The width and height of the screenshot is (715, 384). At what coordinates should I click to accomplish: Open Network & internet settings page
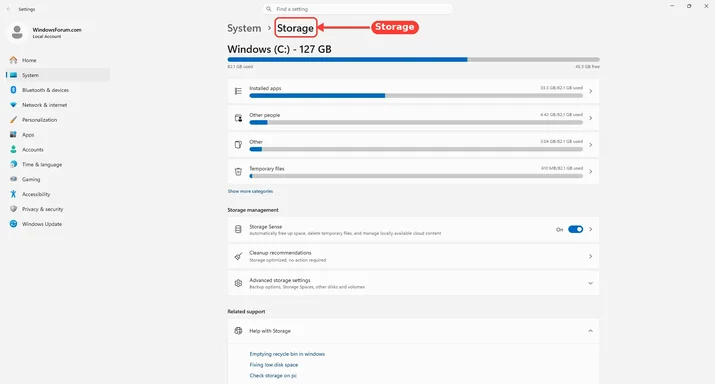point(58,105)
